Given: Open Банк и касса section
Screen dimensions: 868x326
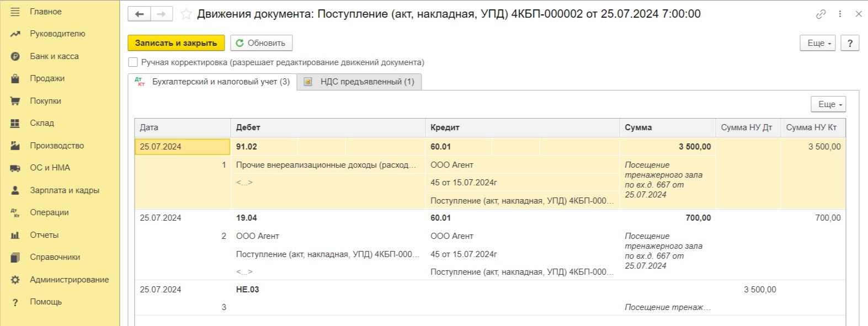Looking at the screenshot, I should pyautogui.click(x=54, y=56).
